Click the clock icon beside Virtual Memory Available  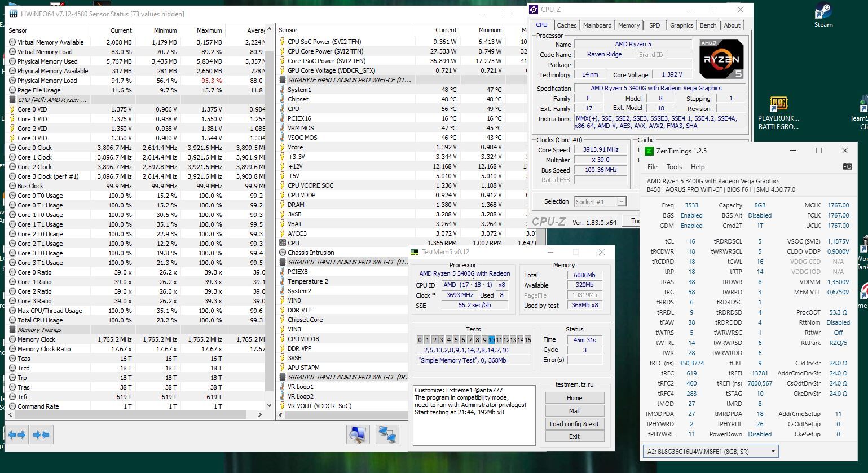pos(12,42)
